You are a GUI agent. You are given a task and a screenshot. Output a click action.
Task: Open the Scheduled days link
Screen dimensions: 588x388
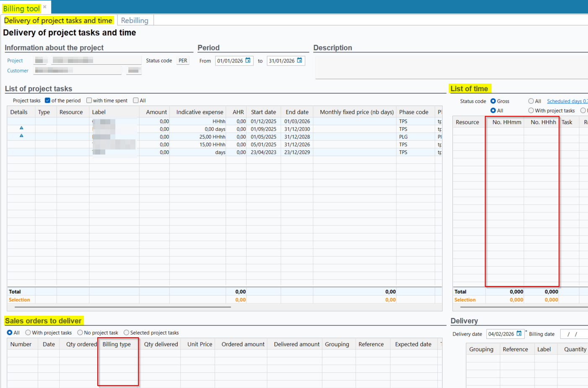tap(567, 101)
